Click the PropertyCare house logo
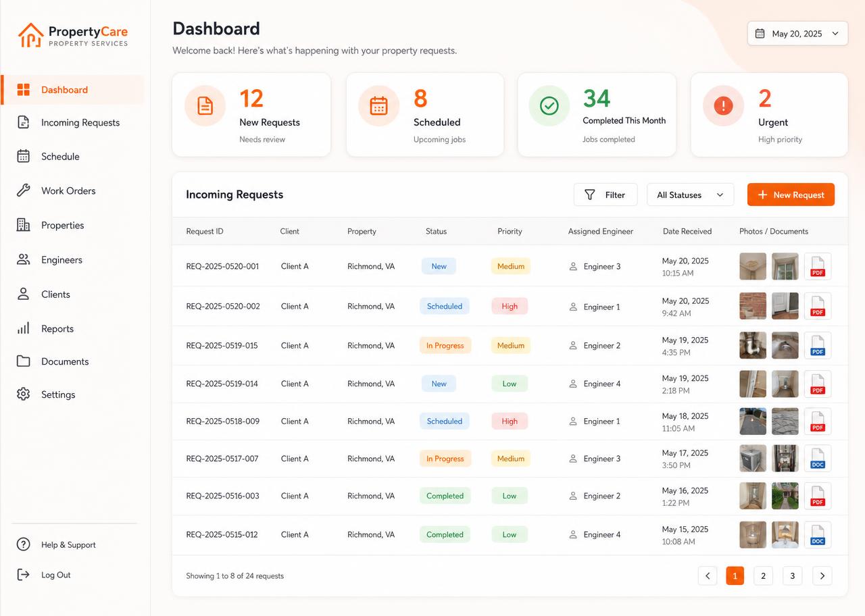 click(30, 35)
